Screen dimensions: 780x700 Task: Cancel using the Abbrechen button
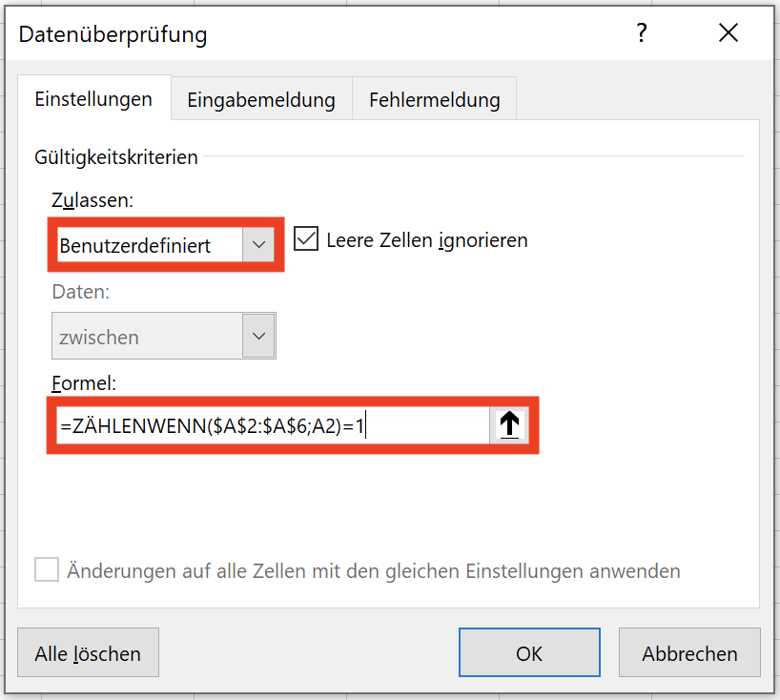689,652
